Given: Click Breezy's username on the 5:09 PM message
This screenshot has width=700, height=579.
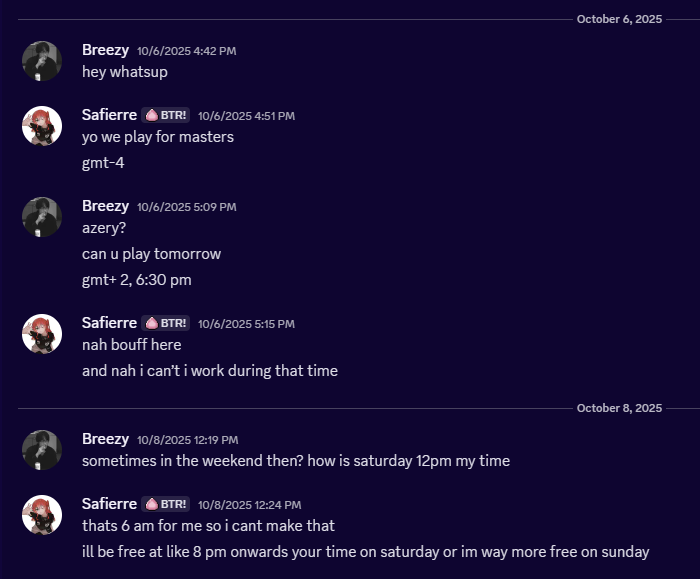Looking at the screenshot, I should tap(105, 206).
